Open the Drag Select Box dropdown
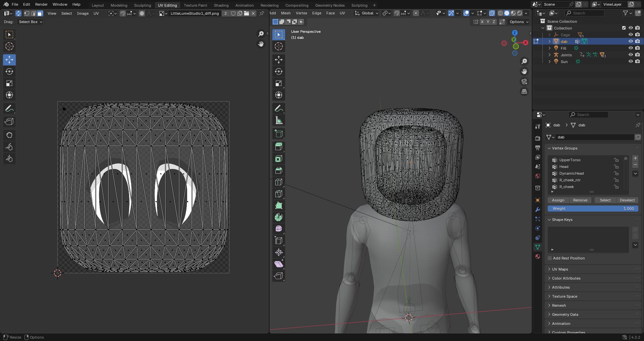The width and height of the screenshot is (644, 341). [30, 22]
